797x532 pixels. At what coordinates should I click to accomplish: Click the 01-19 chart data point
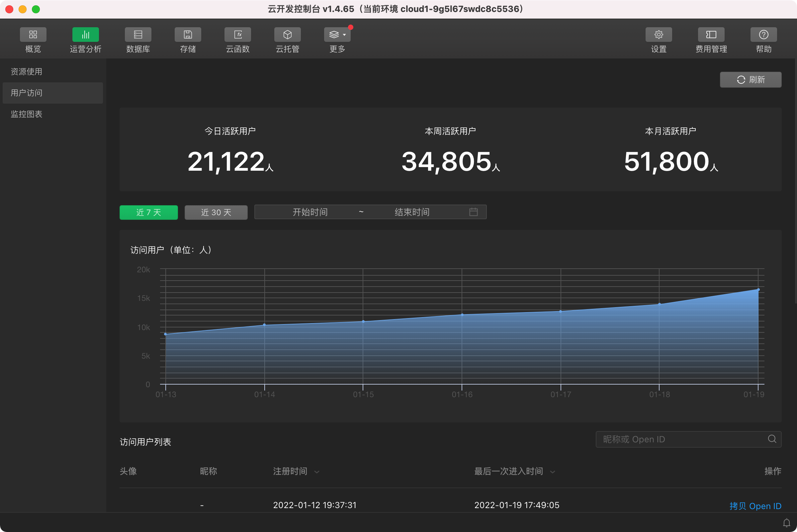tap(758, 290)
